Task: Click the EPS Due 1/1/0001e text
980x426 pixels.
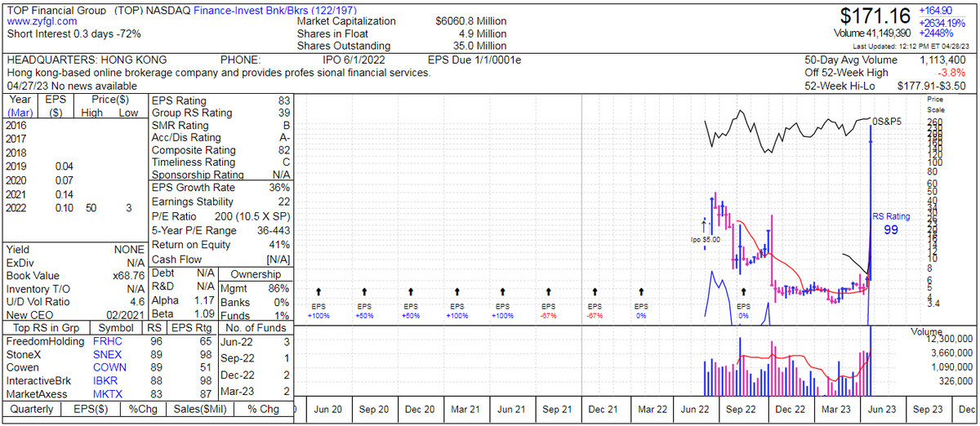Action: pyautogui.click(x=474, y=60)
